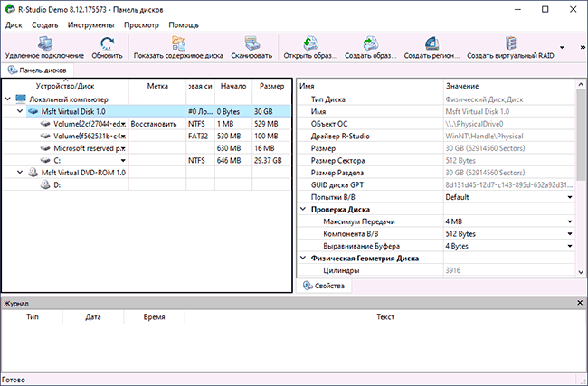Open toolbar options arrow after RAID

(562, 47)
